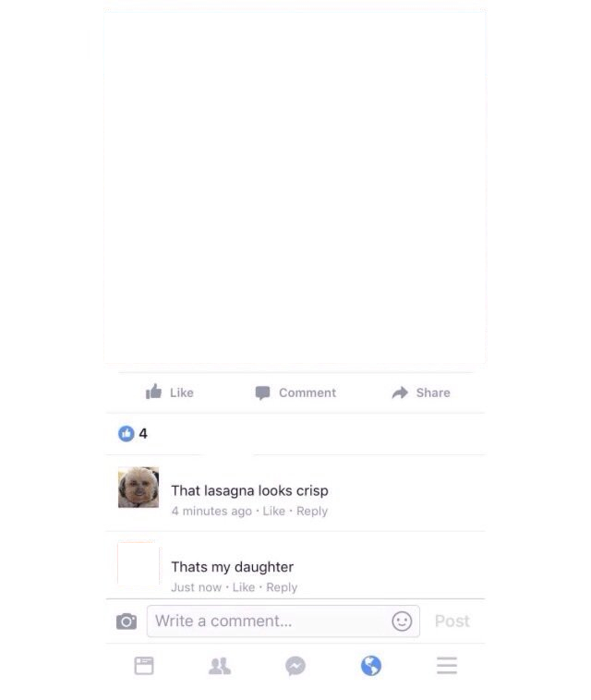Image resolution: width=591 pixels, height=700 pixels.
Task: Click in the Write a comment field
Action: [x=283, y=621]
